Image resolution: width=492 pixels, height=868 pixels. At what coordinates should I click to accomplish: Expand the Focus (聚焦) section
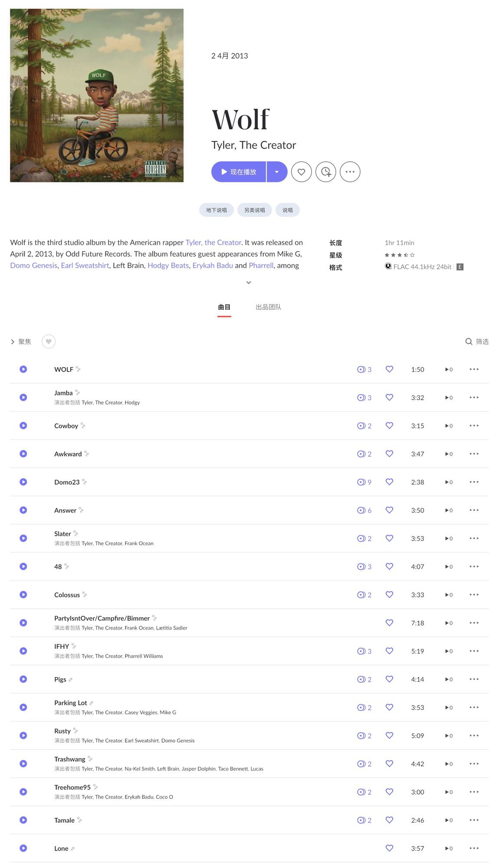pos(21,342)
